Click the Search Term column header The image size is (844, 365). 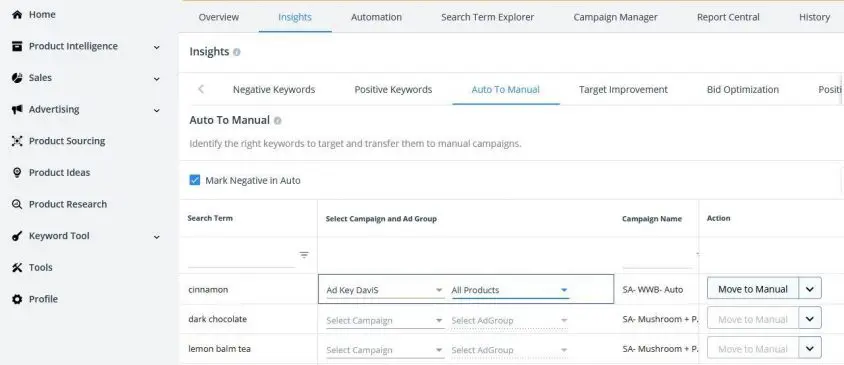[x=210, y=219]
